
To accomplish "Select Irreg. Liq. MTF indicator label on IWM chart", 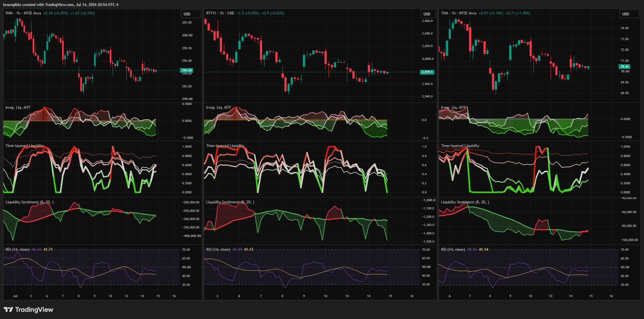I will [18, 107].
